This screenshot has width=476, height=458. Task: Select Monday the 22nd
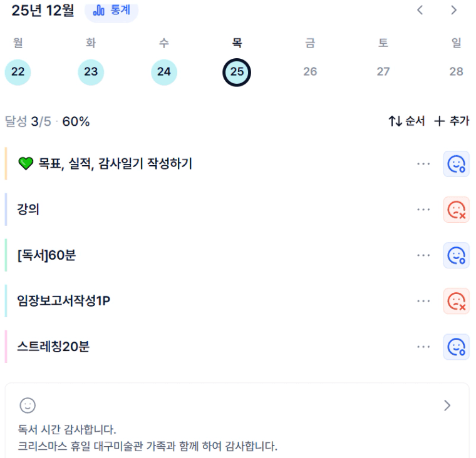(x=18, y=71)
